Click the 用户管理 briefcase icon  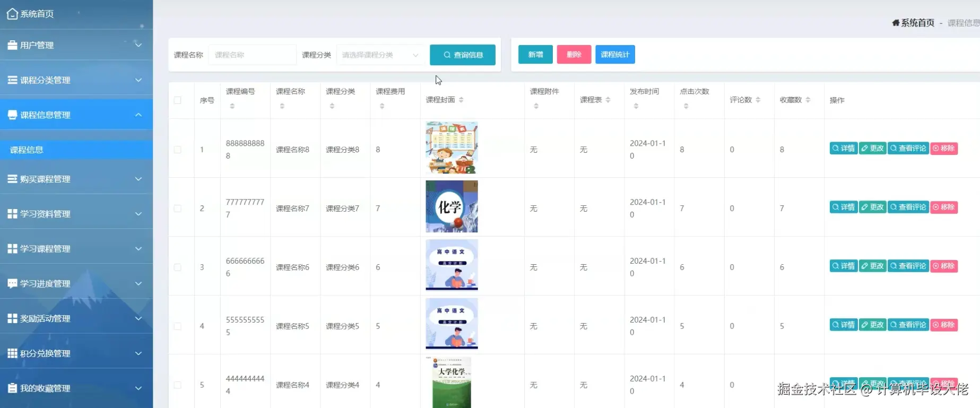[12, 45]
